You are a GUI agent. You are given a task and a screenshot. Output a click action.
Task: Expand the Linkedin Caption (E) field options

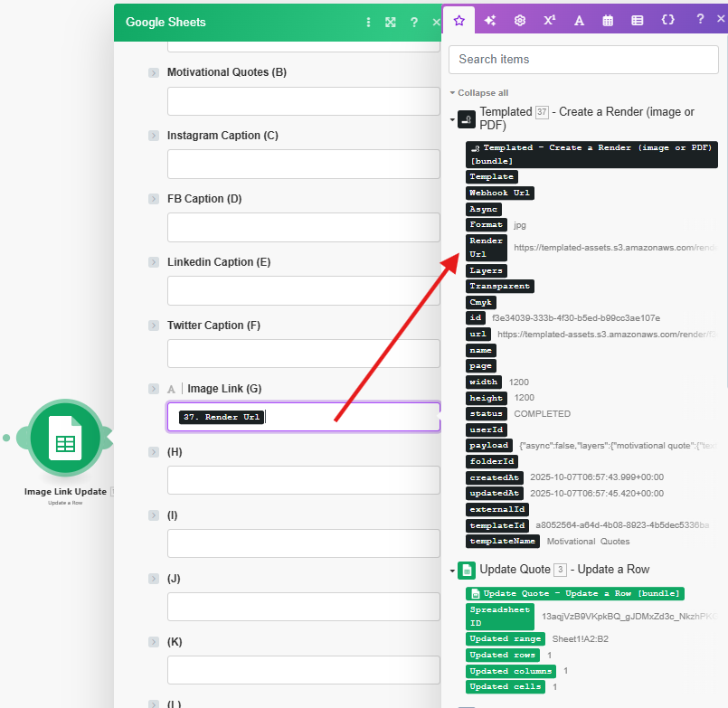[x=153, y=262]
